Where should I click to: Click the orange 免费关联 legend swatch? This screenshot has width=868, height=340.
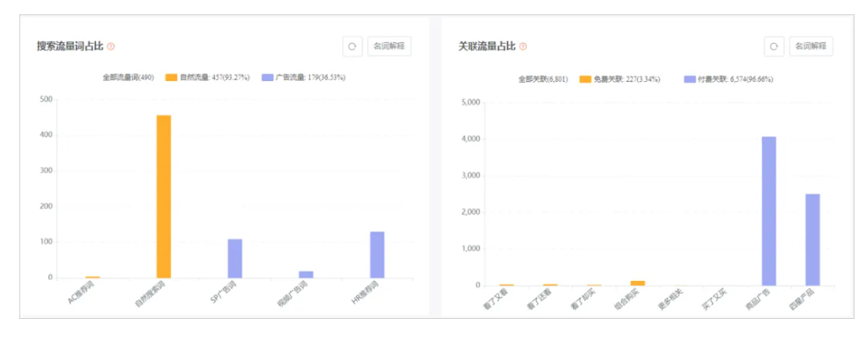585,79
